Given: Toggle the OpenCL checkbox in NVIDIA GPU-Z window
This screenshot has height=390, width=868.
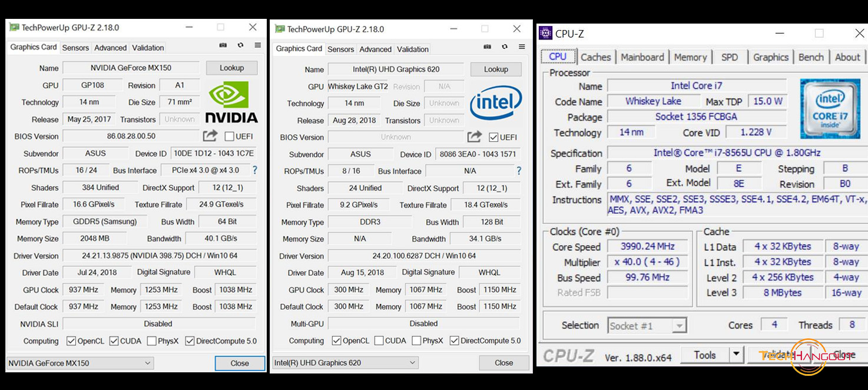Looking at the screenshot, I should [x=71, y=341].
